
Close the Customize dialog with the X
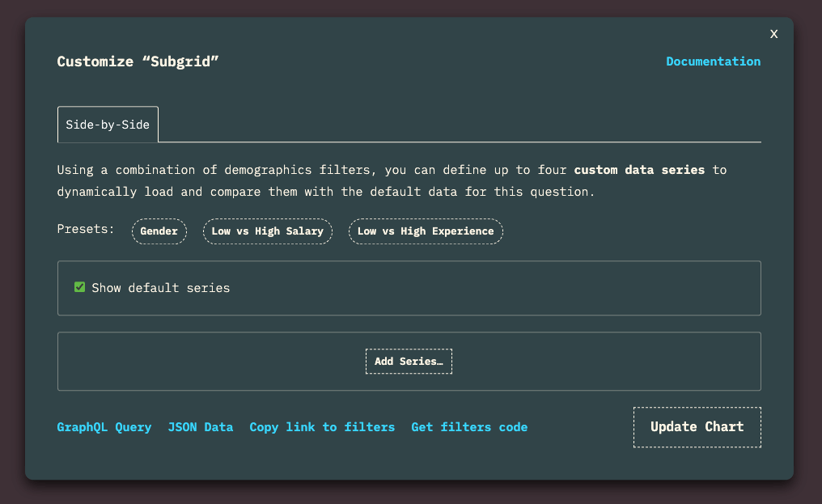(773, 34)
